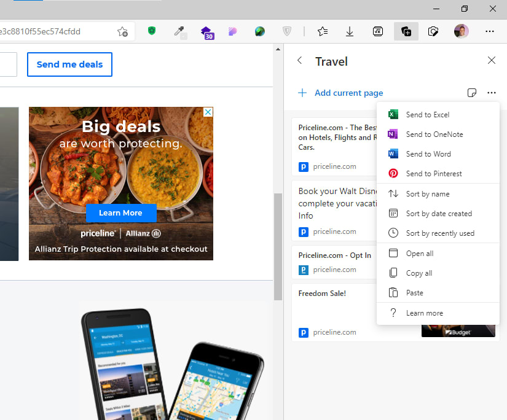Choose Send to Word
507x420 pixels.
pyautogui.click(x=438, y=154)
